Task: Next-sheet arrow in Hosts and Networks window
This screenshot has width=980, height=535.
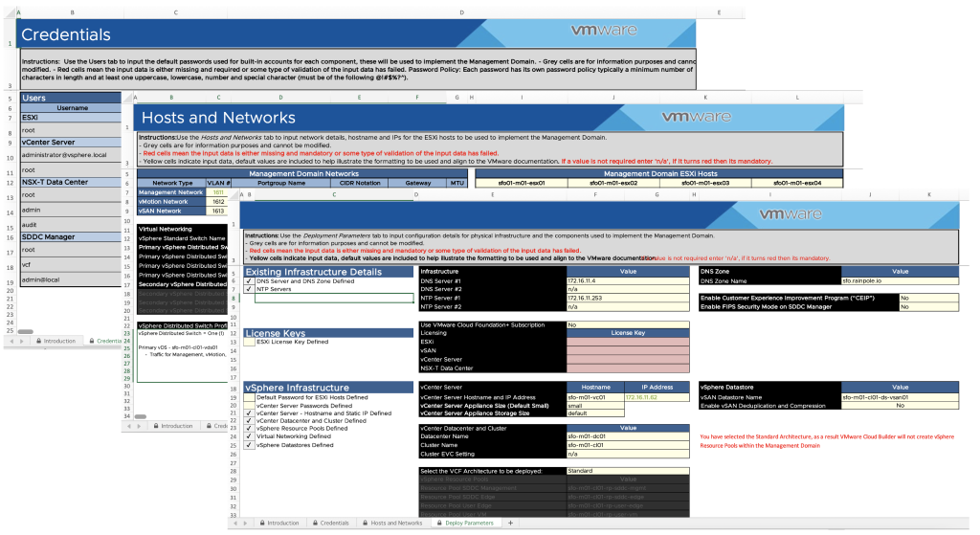Action: [140, 426]
